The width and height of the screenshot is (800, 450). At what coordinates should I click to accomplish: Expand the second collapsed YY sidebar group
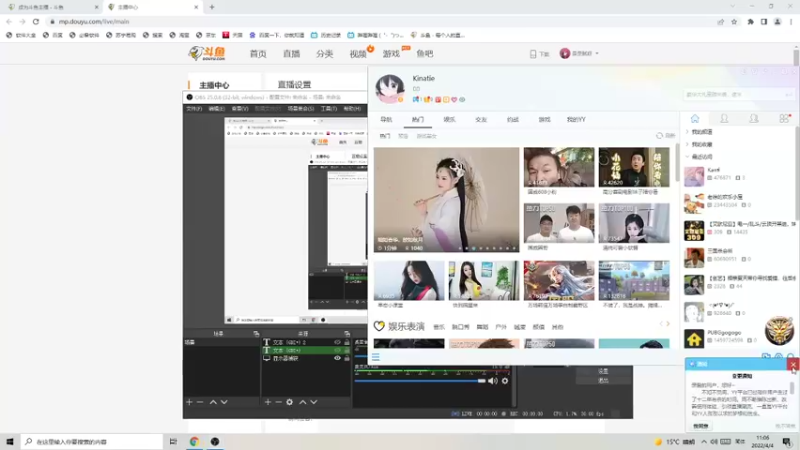(687, 144)
